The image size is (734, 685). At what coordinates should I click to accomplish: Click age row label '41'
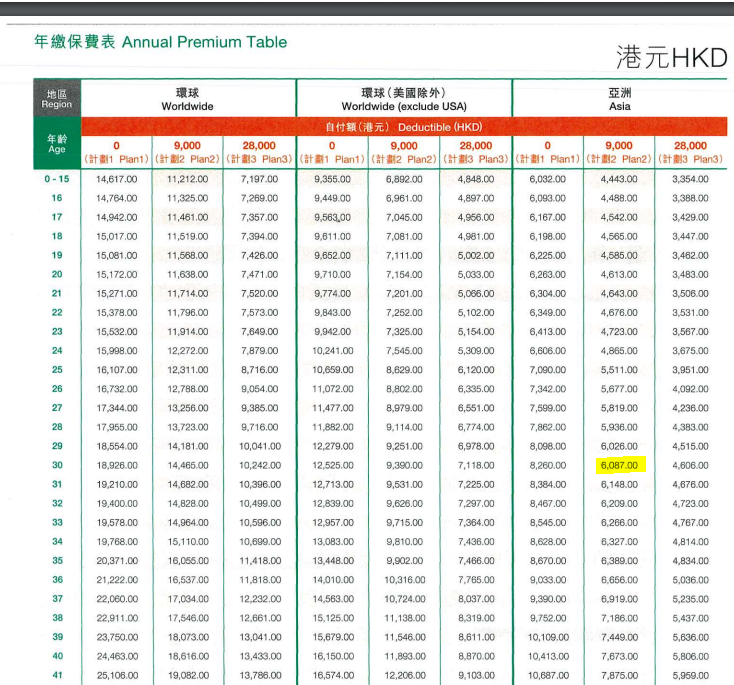[57, 675]
